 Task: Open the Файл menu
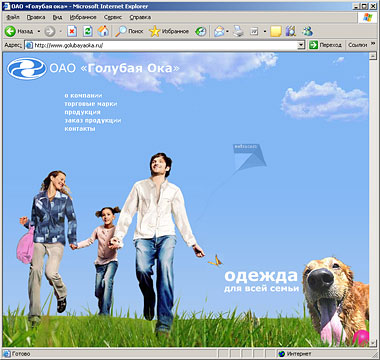point(13,17)
